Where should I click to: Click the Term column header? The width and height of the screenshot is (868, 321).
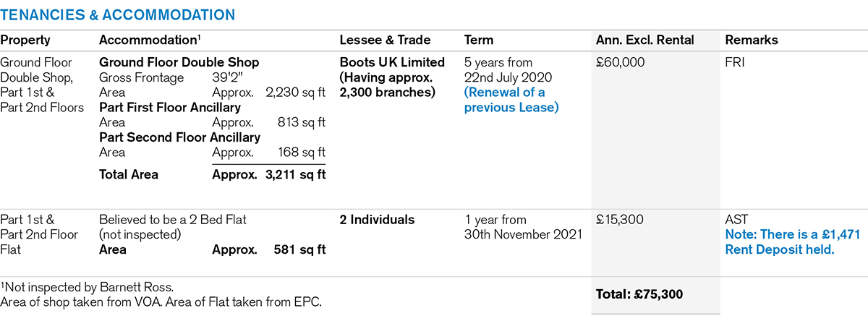coord(479,40)
